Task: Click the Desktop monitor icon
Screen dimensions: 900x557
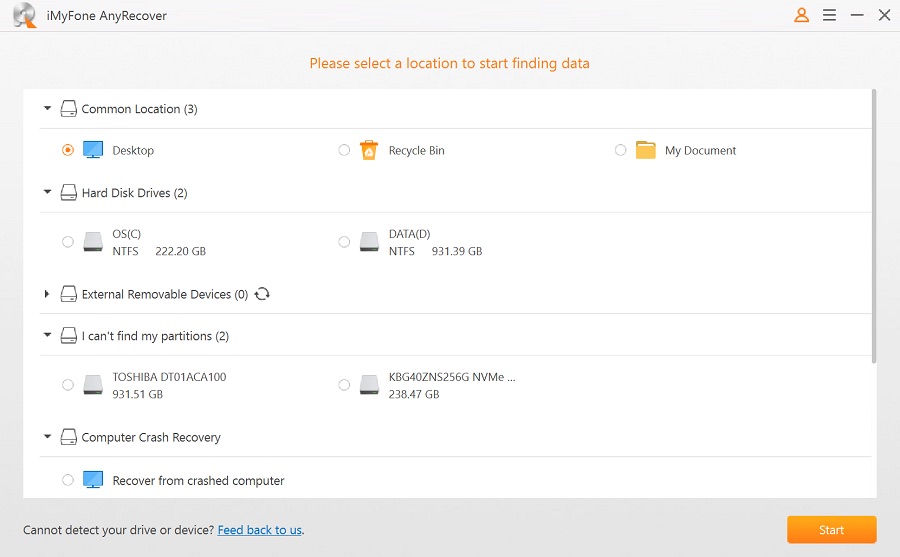Action: pyautogui.click(x=93, y=150)
